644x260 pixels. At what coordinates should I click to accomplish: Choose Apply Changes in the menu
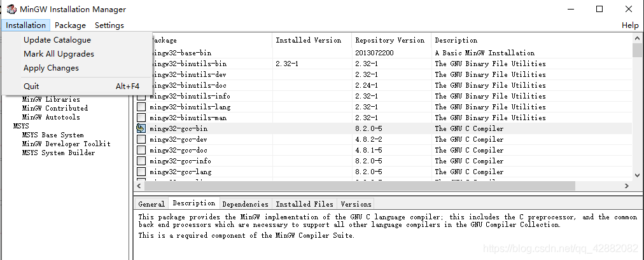51,68
